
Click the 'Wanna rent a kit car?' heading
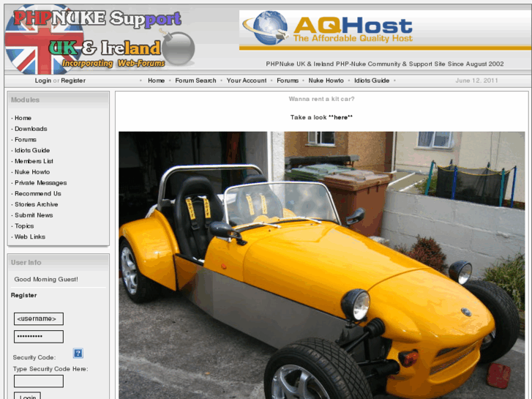point(321,99)
